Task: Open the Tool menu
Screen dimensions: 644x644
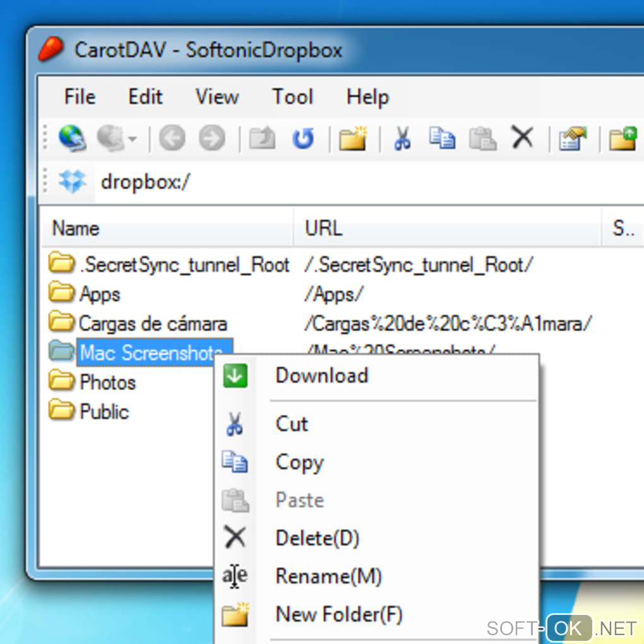Action: click(x=292, y=97)
